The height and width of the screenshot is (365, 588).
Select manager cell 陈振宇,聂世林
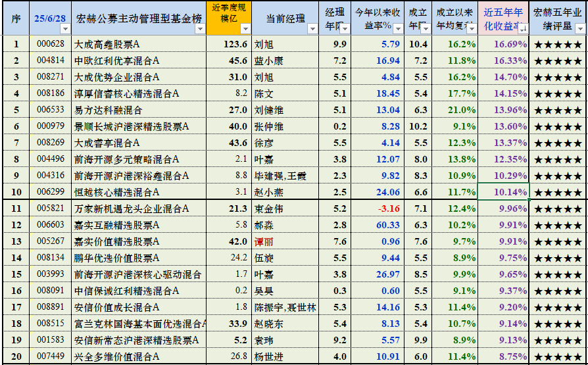pos(285,307)
